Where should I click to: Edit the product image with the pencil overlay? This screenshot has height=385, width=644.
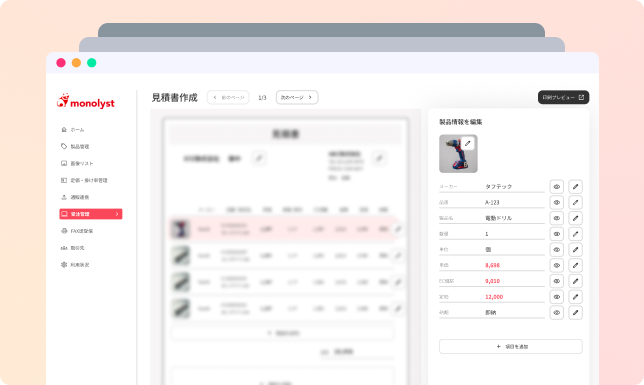click(467, 143)
